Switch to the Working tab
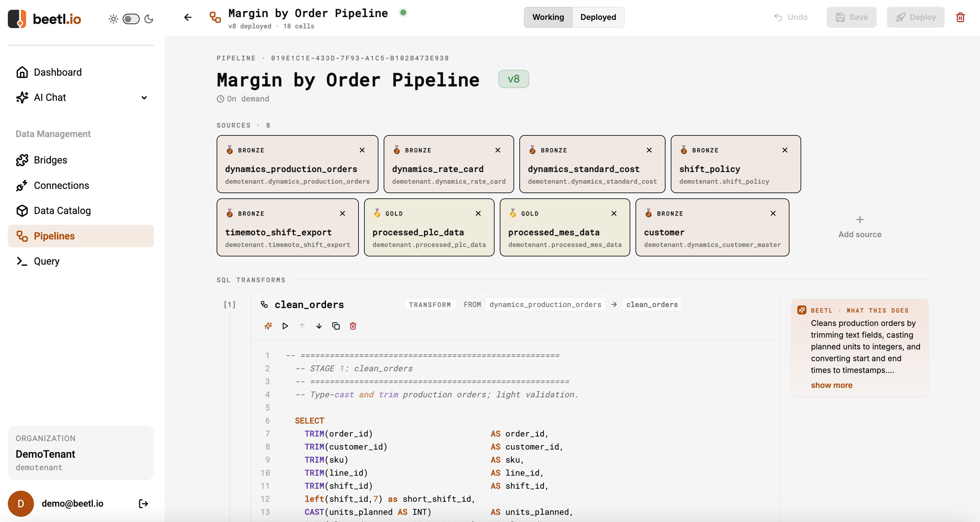980x522 pixels. pyautogui.click(x=548, y=17)
